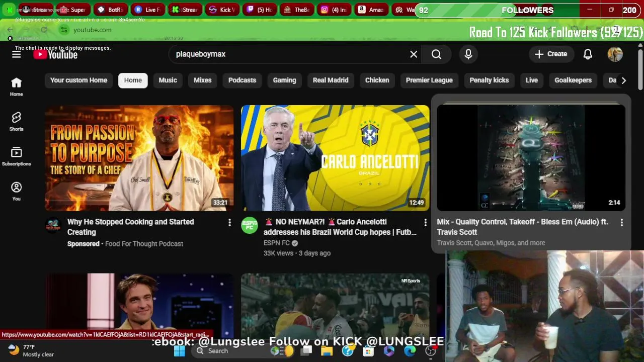Image resolution: width=644 pixels, height=362 pixels.
Task: Switch to the Kick V browser tab
Action: [222, 10]
